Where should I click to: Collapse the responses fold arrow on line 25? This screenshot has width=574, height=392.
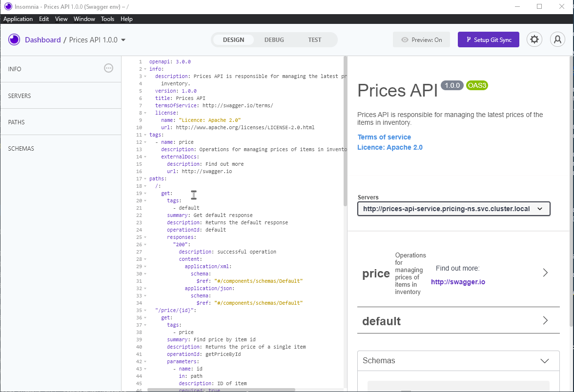(x=145, y=237)
